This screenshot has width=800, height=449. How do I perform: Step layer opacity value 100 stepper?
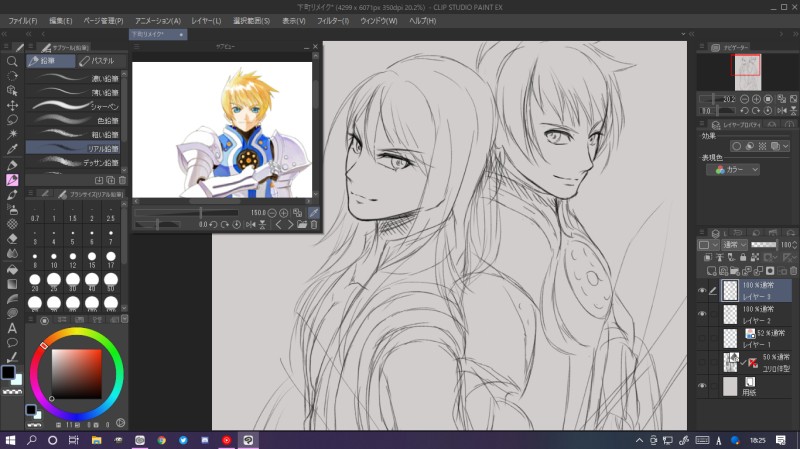[794, 245]
